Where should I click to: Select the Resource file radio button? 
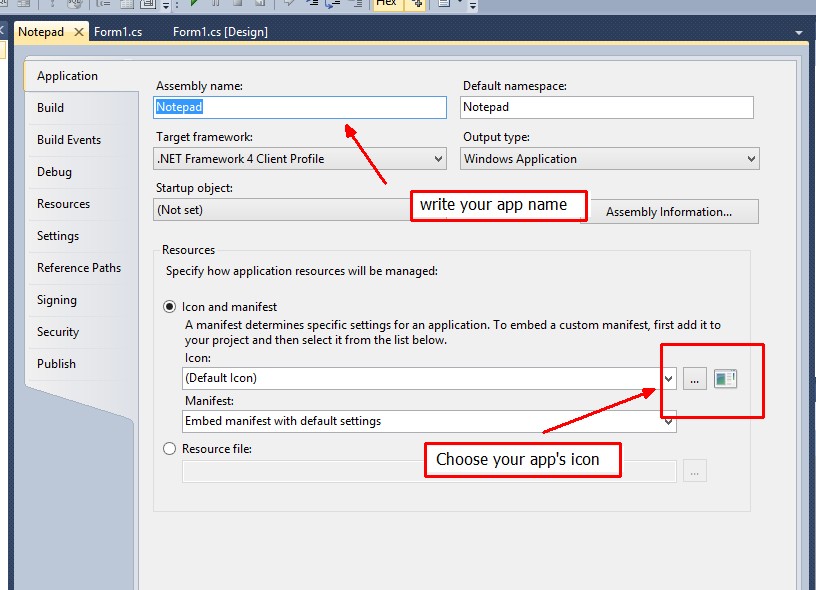point(169,448)
